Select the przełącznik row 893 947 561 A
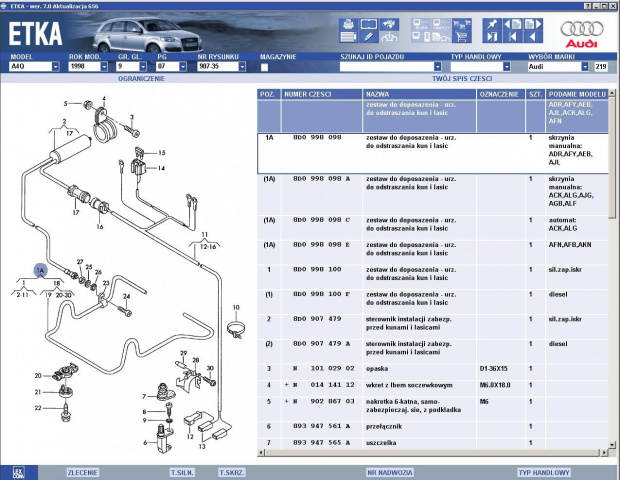 433,430
